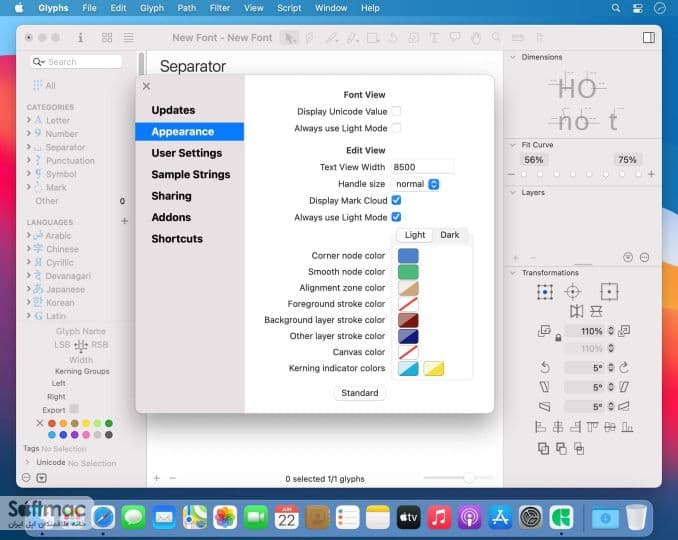Image resolution: width=678 pixels, height=540 pixels.
Task: Open Safari from the Dock
Action: point(102,517)
